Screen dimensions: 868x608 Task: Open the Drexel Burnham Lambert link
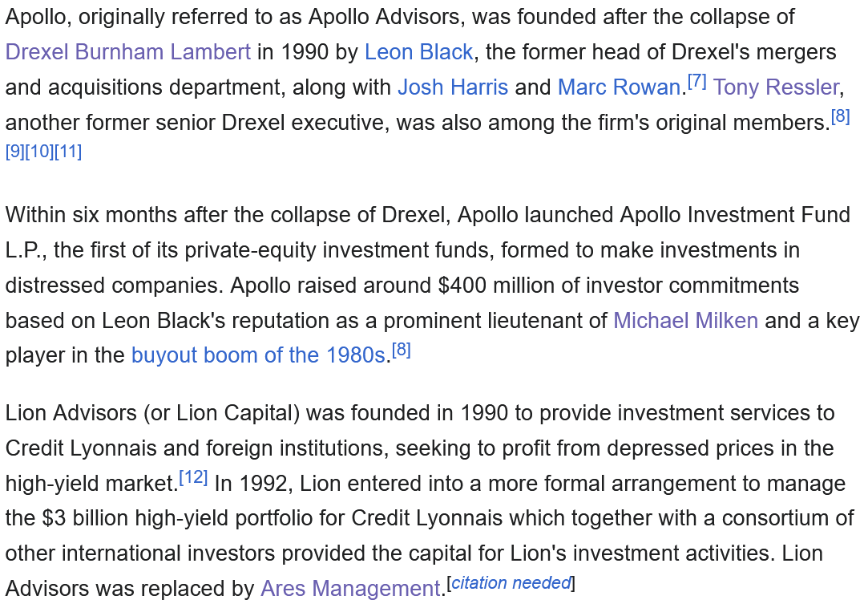[128, 52]
